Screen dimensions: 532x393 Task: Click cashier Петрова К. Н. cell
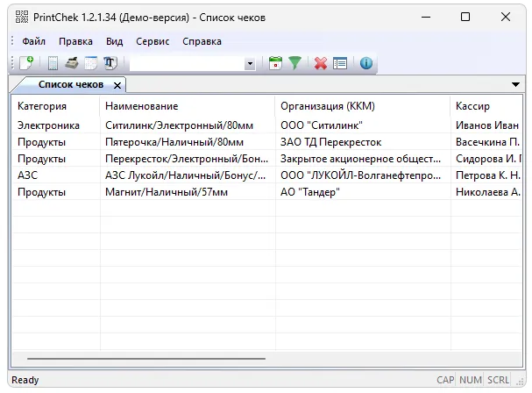tap(486, 175)
